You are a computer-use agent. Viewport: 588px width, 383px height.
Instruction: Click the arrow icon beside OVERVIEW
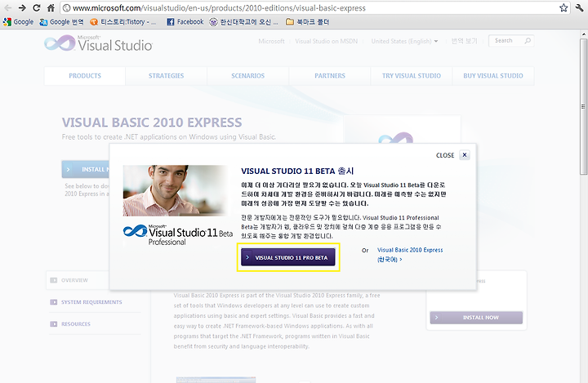tap(54, 280)
